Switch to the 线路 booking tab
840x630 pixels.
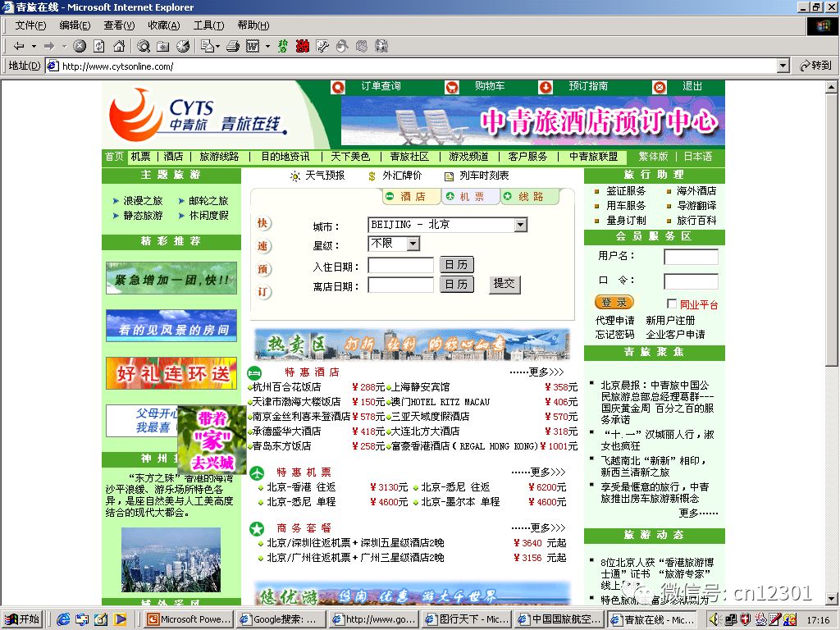pos(529,197)
